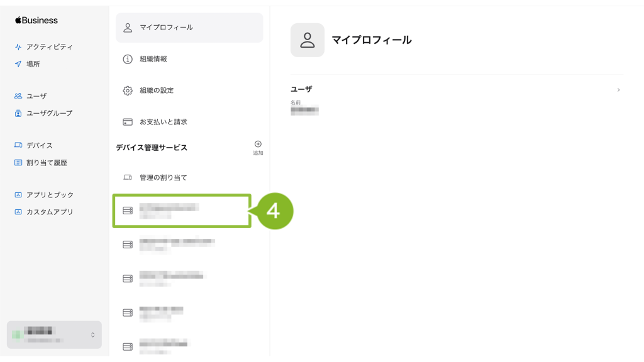This screenshot has width=644, height=362.
Task: Click the highlighted first device management server
Action: click(x=182, y=211)
